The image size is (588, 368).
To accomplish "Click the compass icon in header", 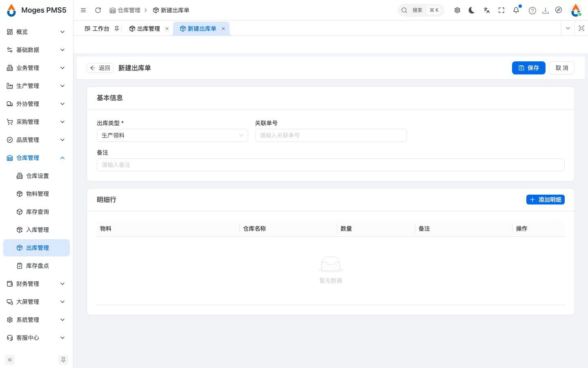I will (x=559, y=10).
